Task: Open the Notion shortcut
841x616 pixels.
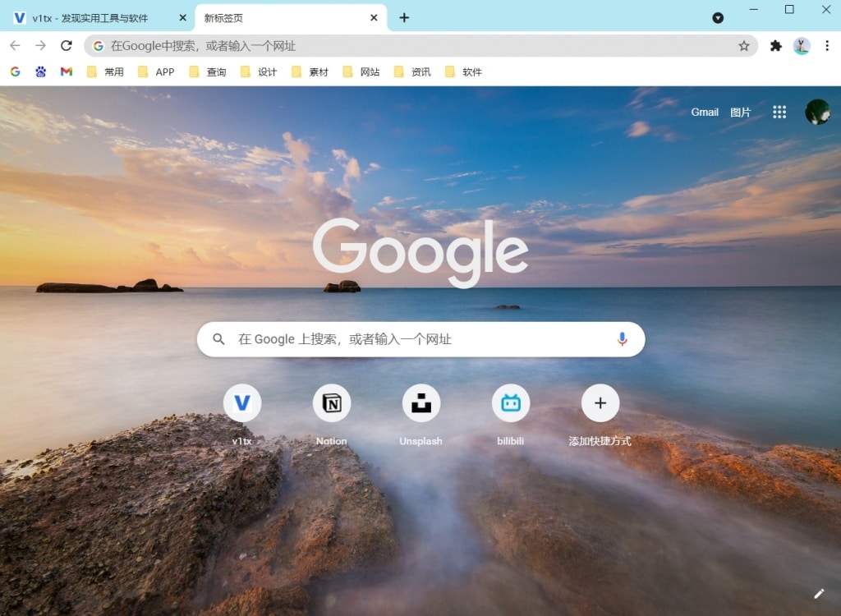Action: tap(332, 416)
